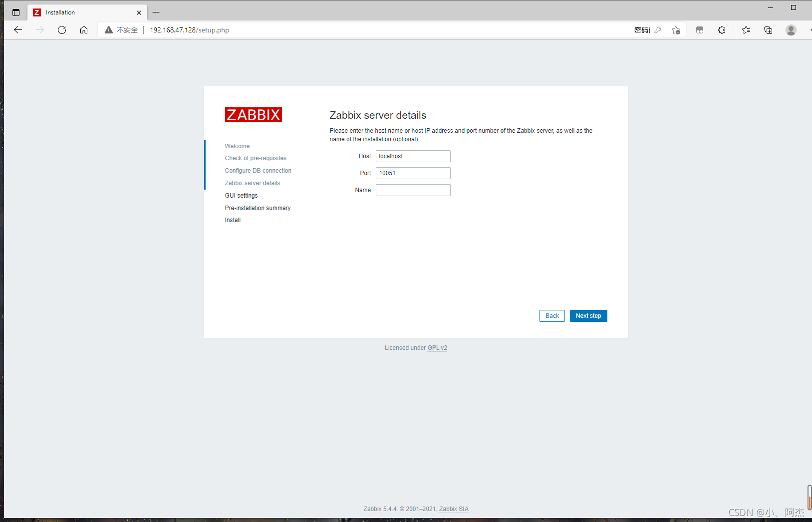Click the Back button
This screenshot has height=522, width=812.
[x=552, y=316]
